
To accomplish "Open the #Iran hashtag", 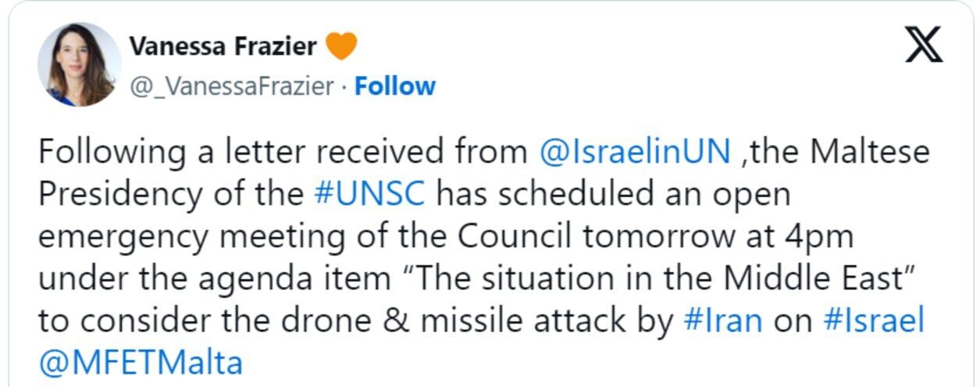I will click(x=721, y=321).
